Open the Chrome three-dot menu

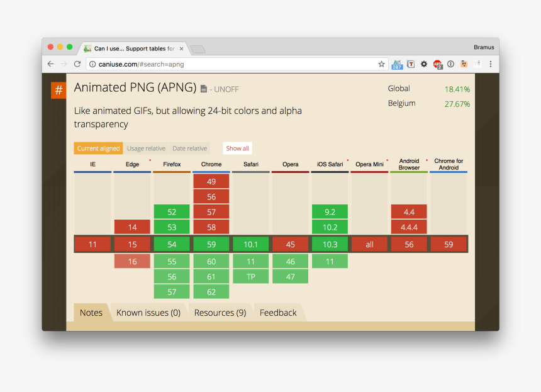coord(490,64)
